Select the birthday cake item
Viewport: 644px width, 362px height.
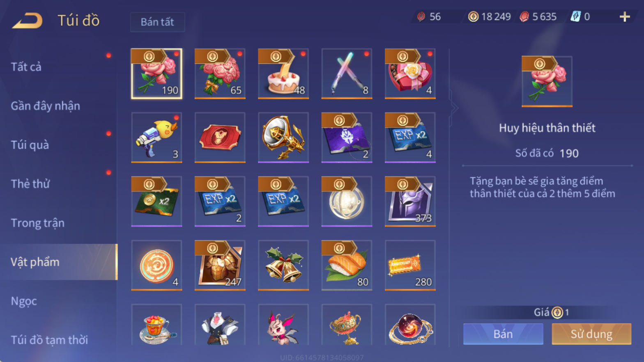click(283, 74)
